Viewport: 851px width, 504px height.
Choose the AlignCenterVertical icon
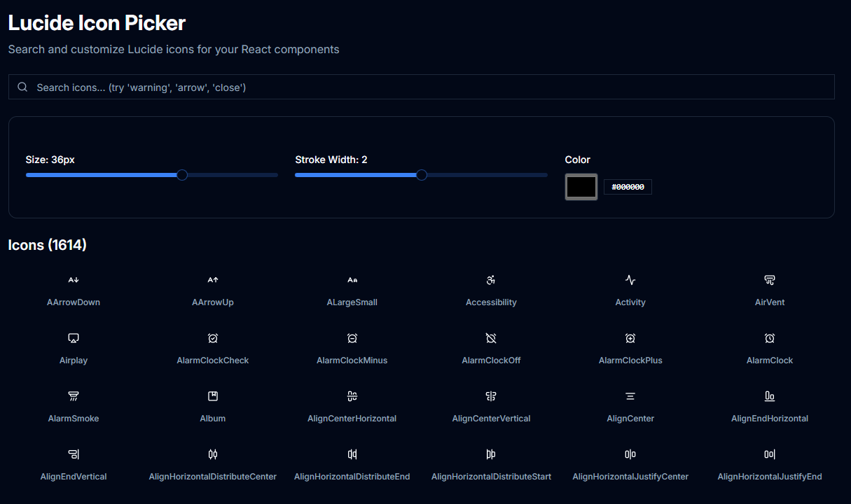[491, 396]
